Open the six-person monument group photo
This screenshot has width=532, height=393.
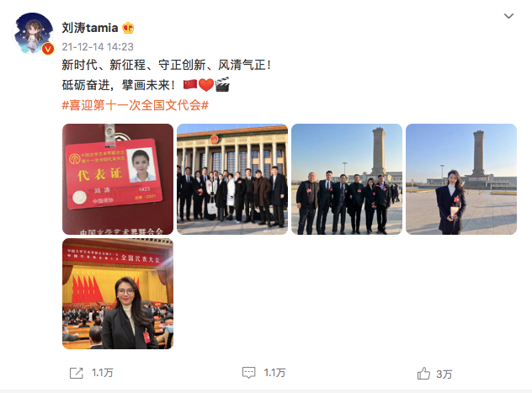[347, 179]
